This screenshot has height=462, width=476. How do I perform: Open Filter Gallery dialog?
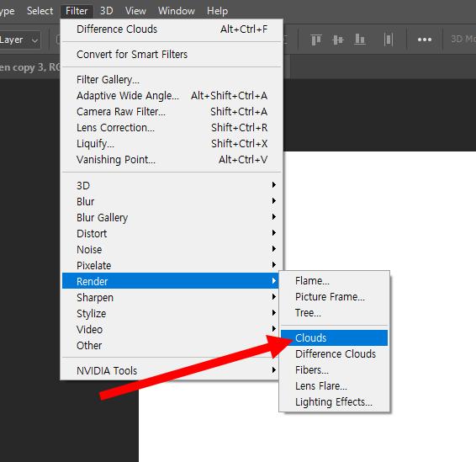coord(172,80)
